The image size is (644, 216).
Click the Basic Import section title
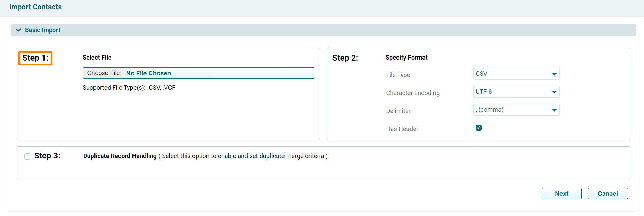42,30
